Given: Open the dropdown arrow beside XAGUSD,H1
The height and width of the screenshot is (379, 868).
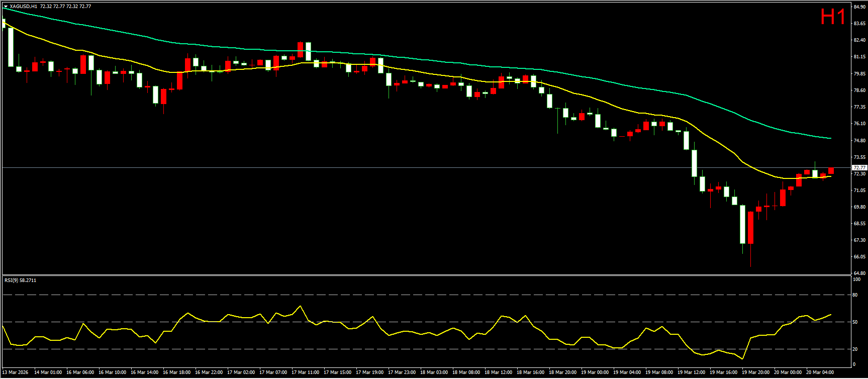Looking at the screenshot, I should pos(6,7).
